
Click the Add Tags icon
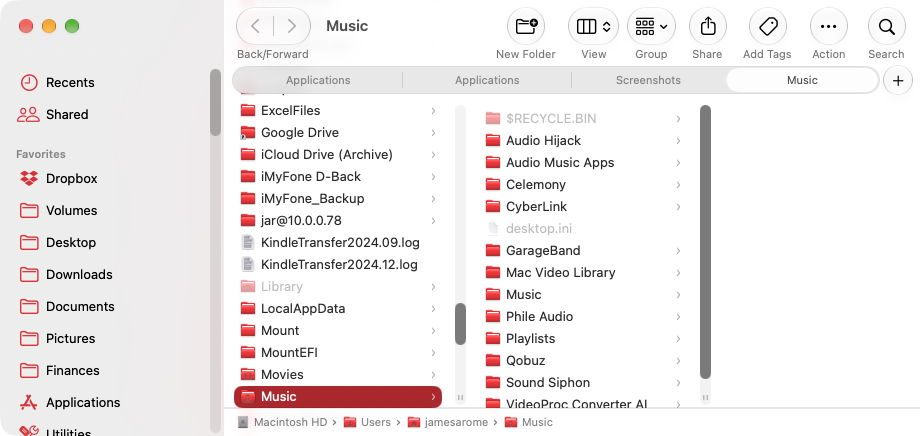767,26
